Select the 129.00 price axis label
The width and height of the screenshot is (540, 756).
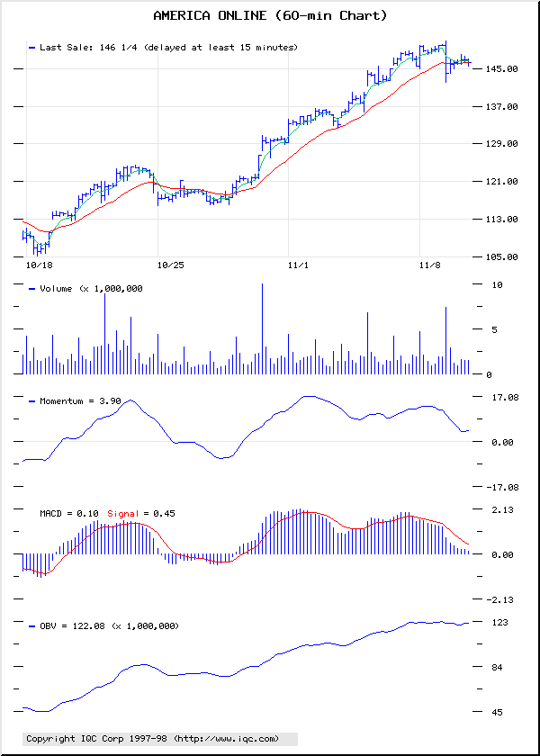[501, 144]
